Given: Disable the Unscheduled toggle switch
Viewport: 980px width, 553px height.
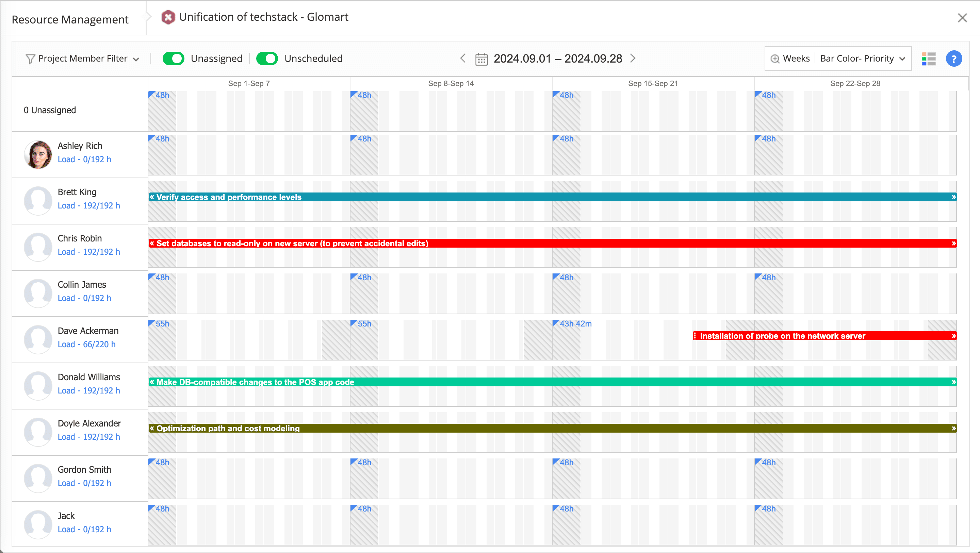Looking at the screenshot, I should [x=267, y=58].
